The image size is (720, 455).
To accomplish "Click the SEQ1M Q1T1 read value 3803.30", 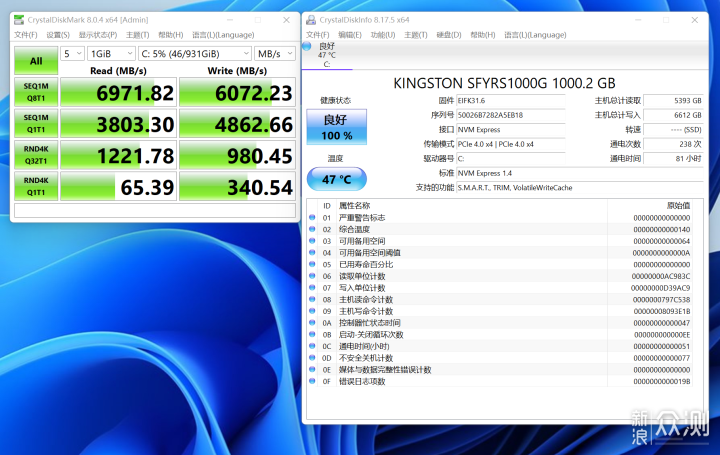I will (x=118, y=124).
